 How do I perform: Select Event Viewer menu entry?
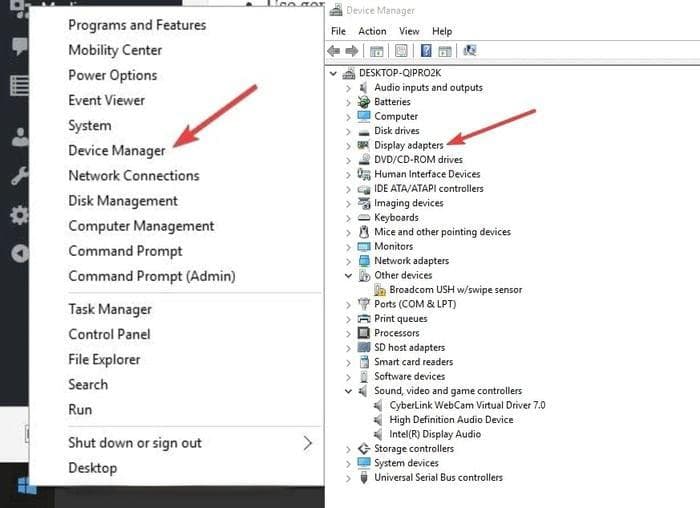point(107,100)
